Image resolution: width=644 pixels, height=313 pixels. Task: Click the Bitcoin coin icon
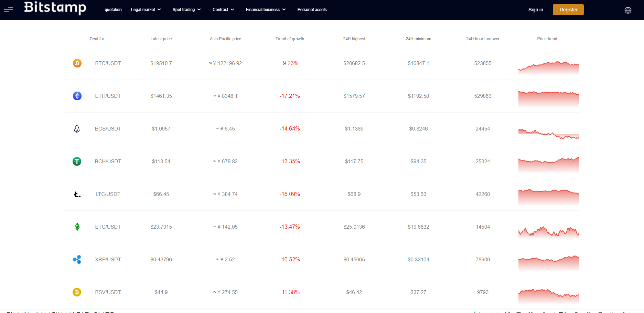pyautogui.click(x=77, y=63)
